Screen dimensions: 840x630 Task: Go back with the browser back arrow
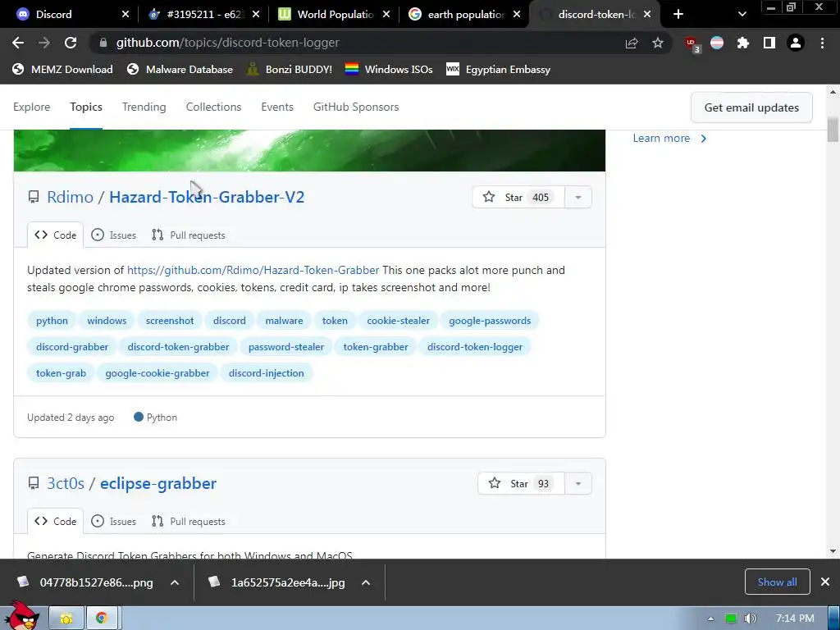tap(18, 43)
